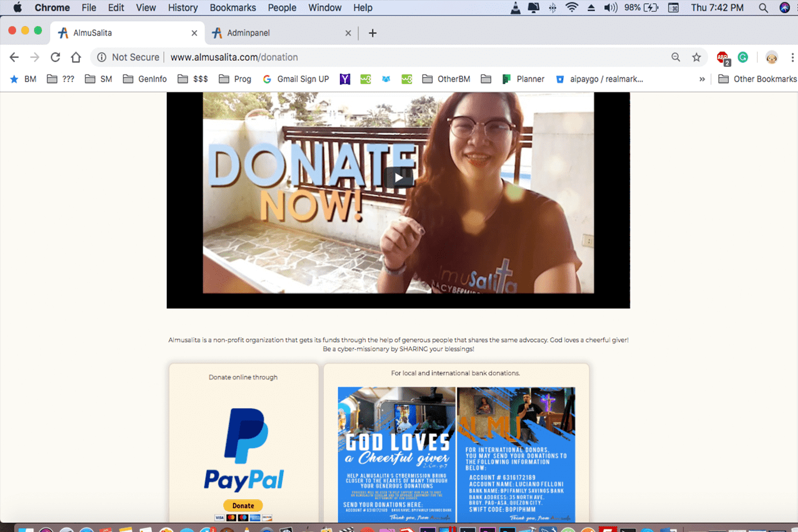Image resolution: width=798 pixels, height=532 pixels.
Task: Open the People menu
Action: [282, 8]
